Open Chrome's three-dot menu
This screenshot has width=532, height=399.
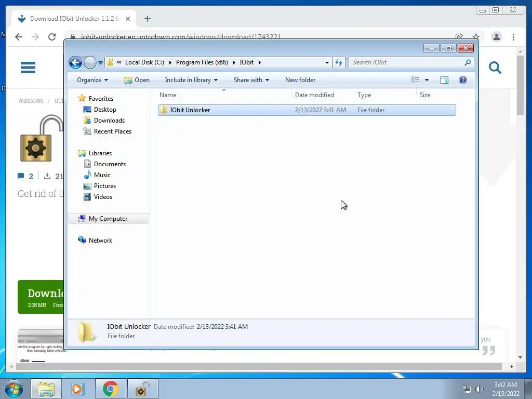coord(513,37)
